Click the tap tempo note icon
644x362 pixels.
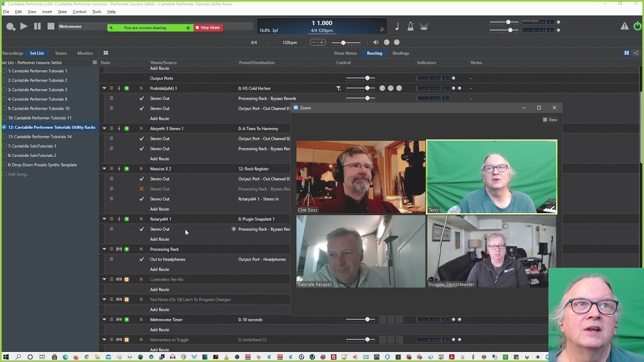coord(397,27)
